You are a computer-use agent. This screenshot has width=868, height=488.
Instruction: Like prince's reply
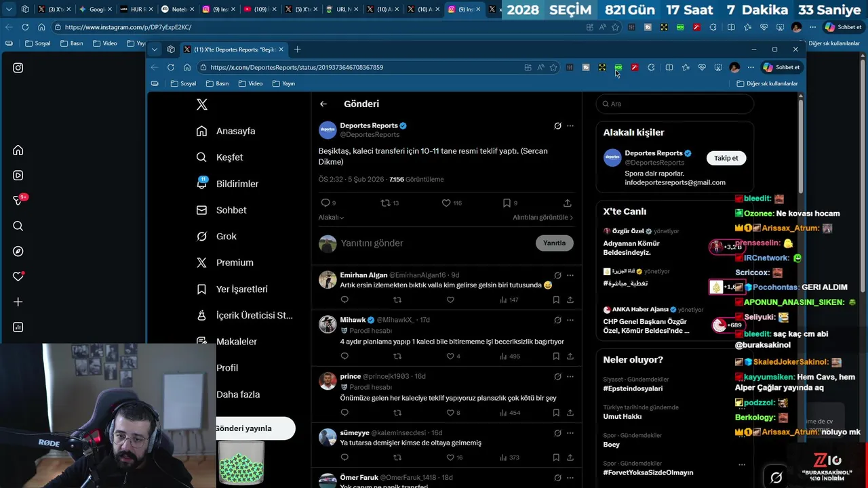[x=450, y=412]
